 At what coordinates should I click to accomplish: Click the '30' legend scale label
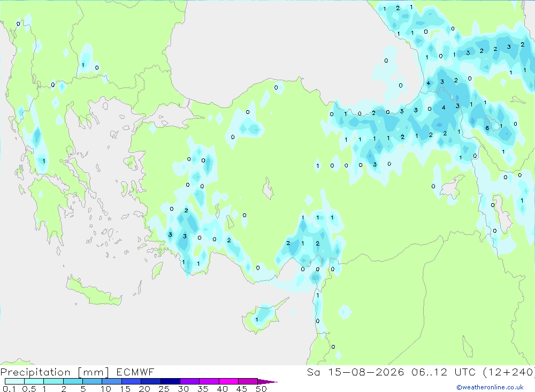[x=183, y=389]
